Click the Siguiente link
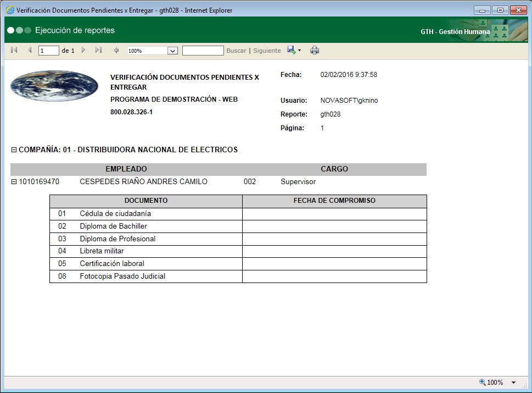The image size is (532, 393). [267, 50]
